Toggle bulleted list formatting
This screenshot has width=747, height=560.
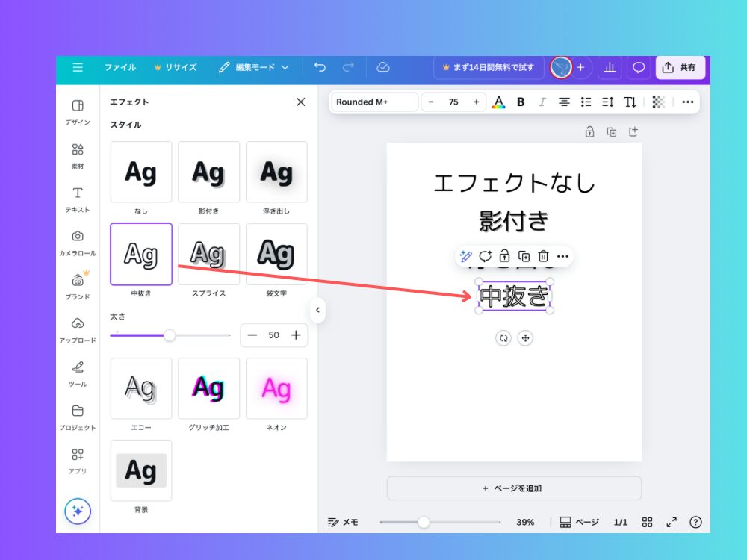point(586,102)
